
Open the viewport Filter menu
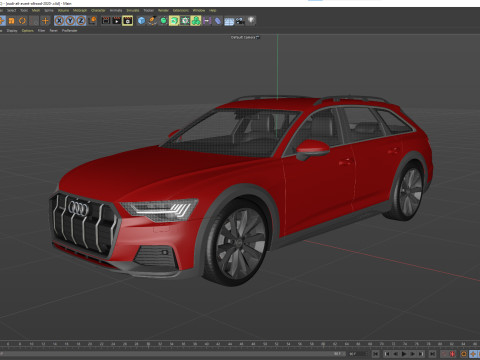pyautogui.click(x=41, y=31)
